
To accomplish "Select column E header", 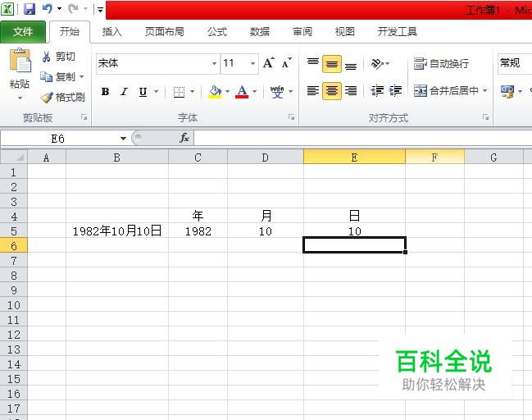I will (354, 157).
